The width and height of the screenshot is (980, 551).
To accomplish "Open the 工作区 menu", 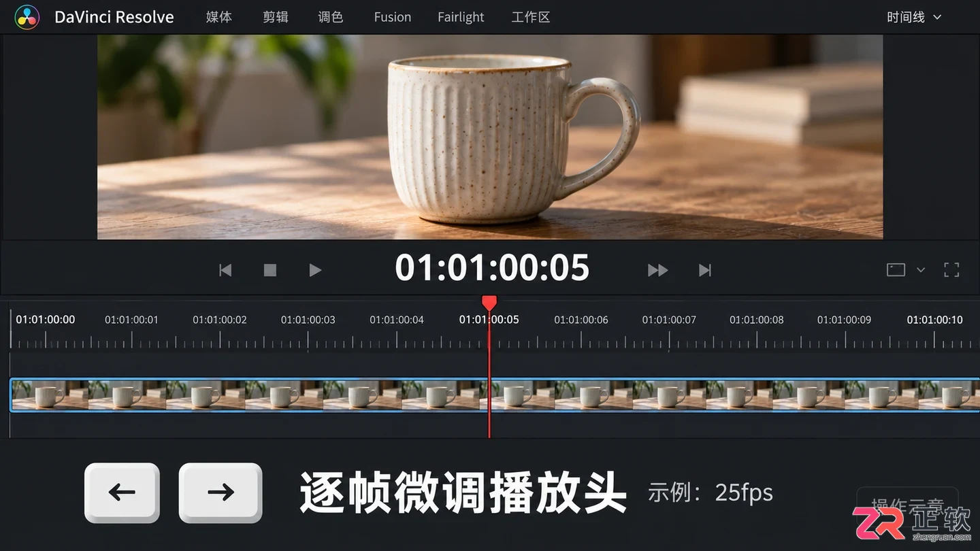I will pos(531,17).
